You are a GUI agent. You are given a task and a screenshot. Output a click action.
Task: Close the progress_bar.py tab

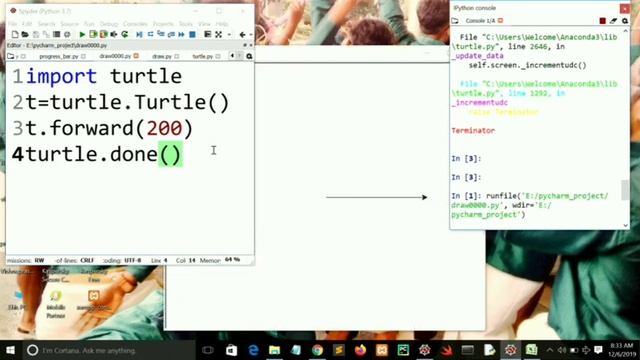click(83, 56)
